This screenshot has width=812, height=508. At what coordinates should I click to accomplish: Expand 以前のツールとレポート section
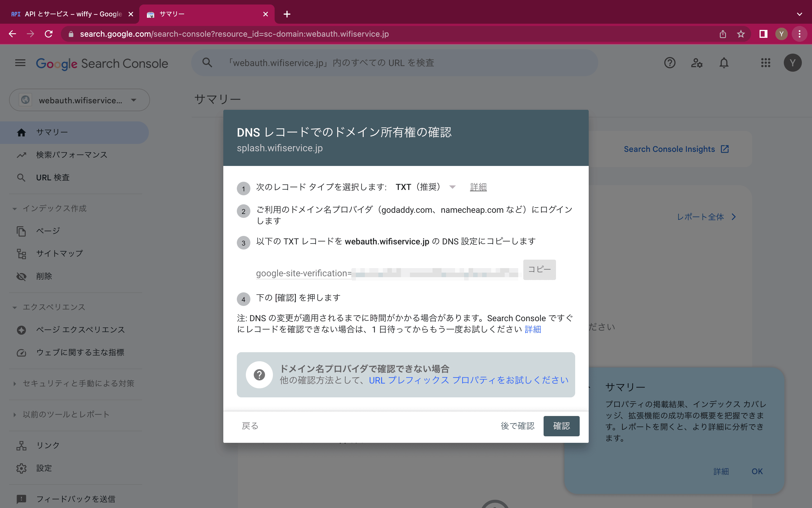click(62, 414)
